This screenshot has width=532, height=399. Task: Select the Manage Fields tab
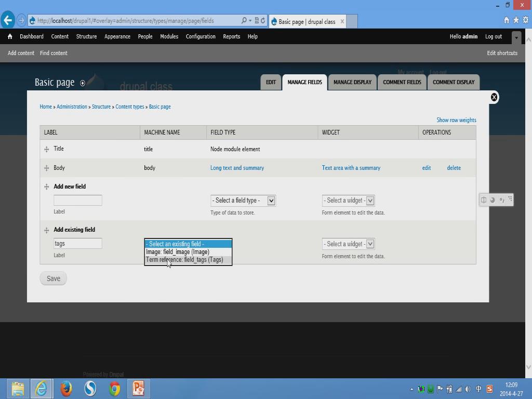click(x=304, y=82)
